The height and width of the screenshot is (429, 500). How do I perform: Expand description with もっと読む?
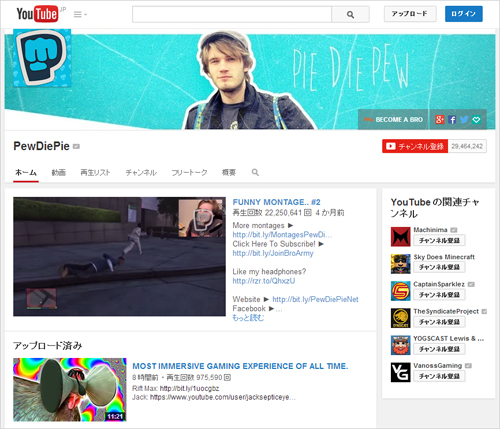tap(248, 318)
